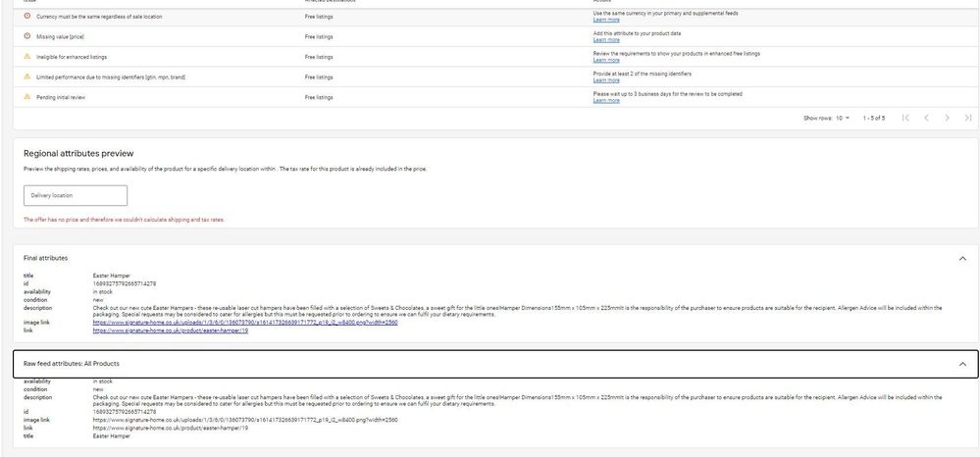980x457 pixels.
Task: Click the error icon beside Missing value [price]
Action: [26, 36]
